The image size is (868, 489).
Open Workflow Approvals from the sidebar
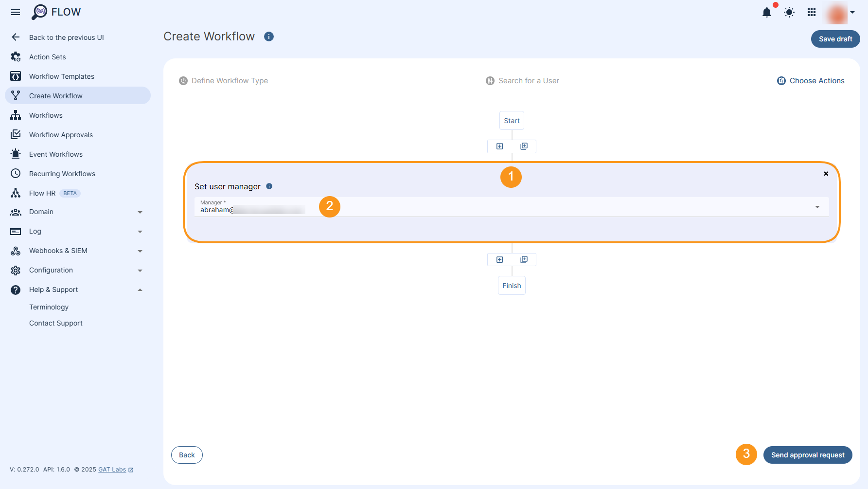(61, 134)
